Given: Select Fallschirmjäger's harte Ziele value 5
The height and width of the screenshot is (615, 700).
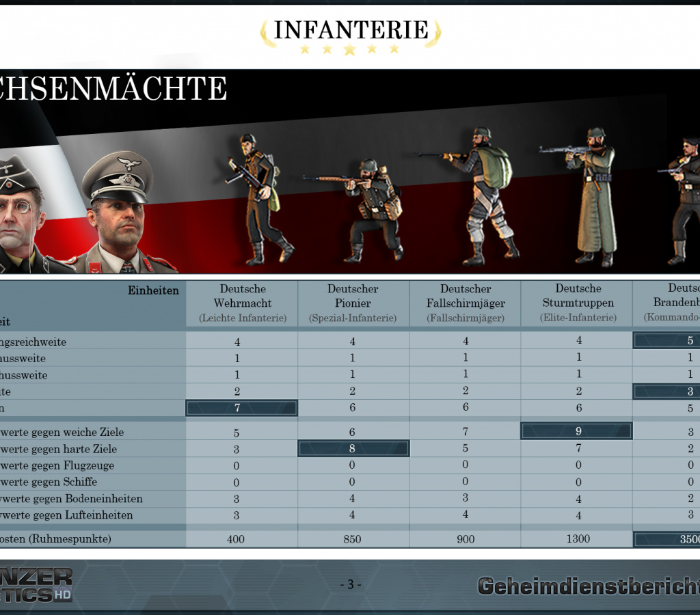Looking at the screenshot, I should tap(465, 448).
